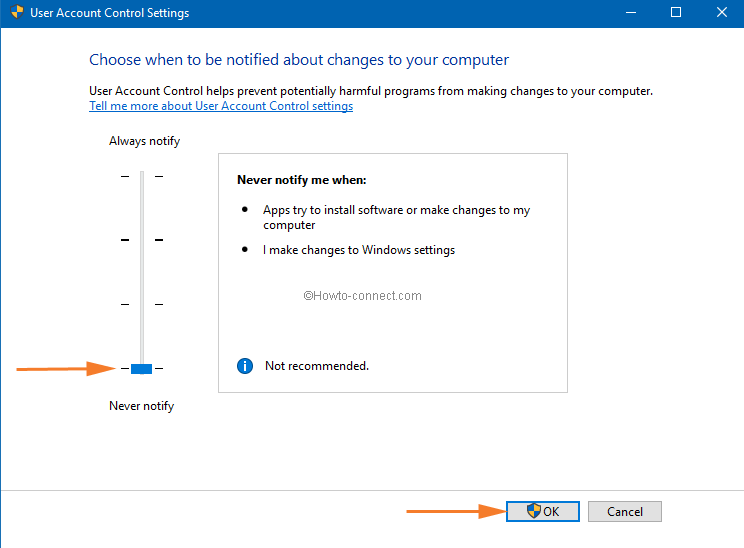
Task: Click the 'Not recommended.' text
Action: click(317, 366)
